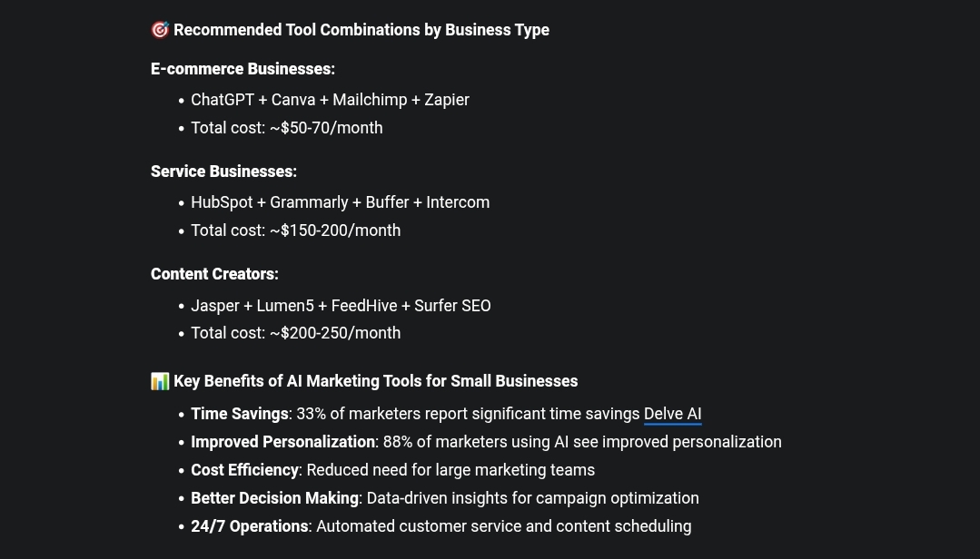980x559 pixels.
Task: Click the Recommended Tool Combinations by Business Type heading
Action: point(361,30)
